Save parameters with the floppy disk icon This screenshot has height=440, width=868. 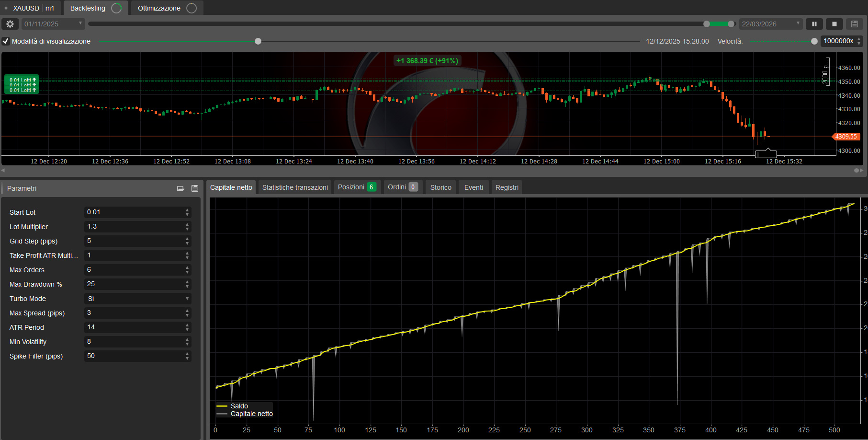click(195, 188)
